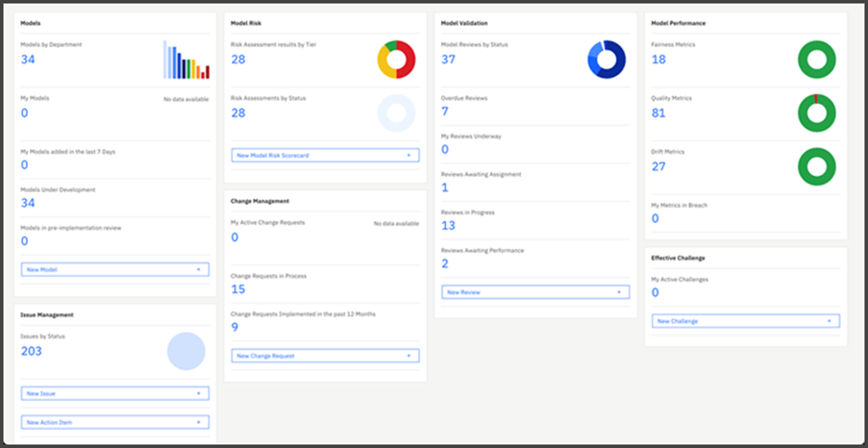
Task: Select the 34 Models Under Development number
Action: (x=28, y=204)
